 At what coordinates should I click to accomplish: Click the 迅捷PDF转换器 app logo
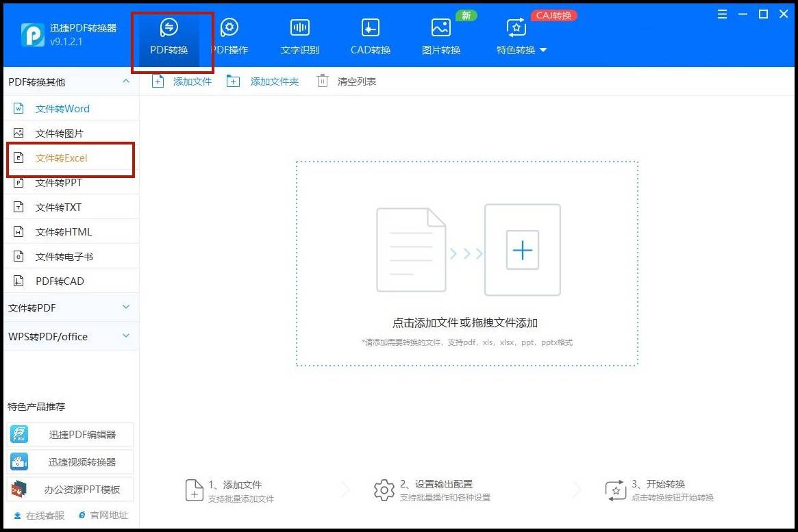[33, 35]
